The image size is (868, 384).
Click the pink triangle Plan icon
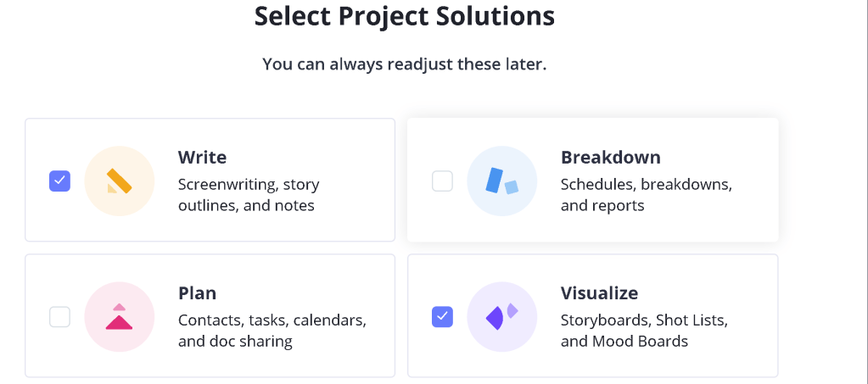(119, 317)
